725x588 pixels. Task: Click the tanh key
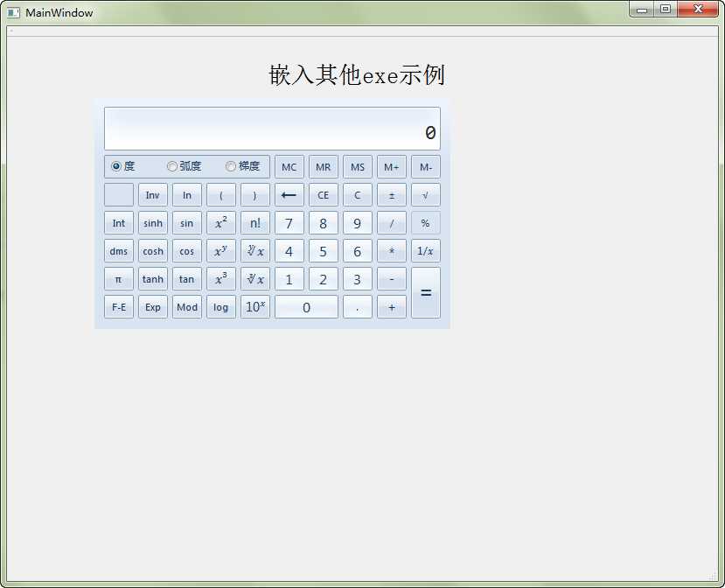tap(153, 279)
